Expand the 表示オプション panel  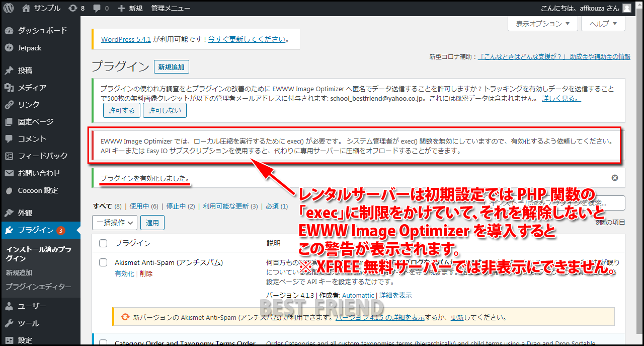coord(543,24)
